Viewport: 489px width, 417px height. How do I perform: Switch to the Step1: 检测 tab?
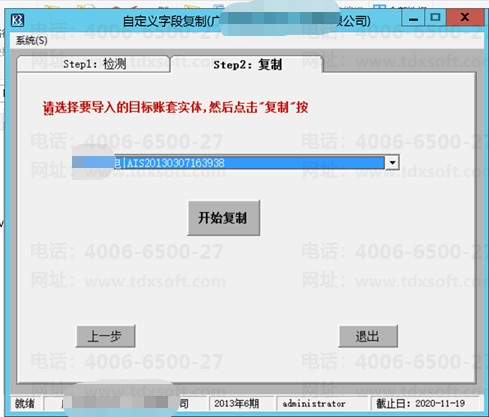[x=94, y=63]
